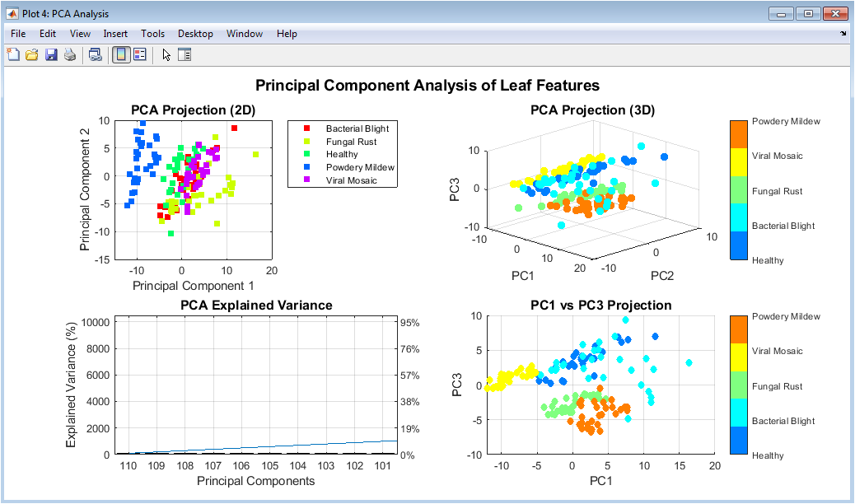Viewport: 855px width, 504px height.
Task: Save the figure with floppy disk icon
Action: point(51,55)
